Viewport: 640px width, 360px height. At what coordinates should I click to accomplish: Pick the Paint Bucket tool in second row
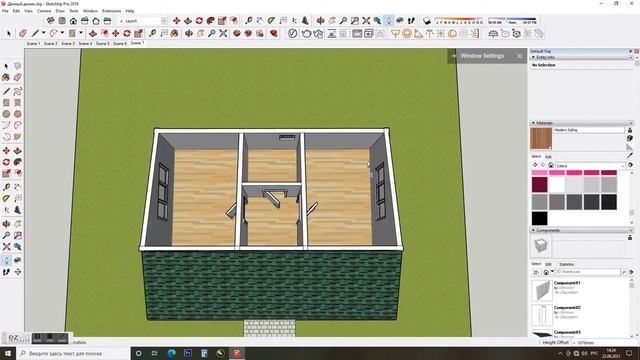pyautogui.click(x=175, y=33)
